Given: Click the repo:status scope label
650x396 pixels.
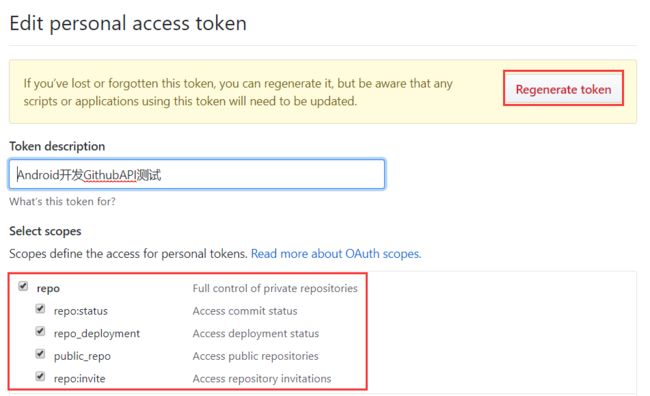Looking at the screenshot, I should pos(81,311).
